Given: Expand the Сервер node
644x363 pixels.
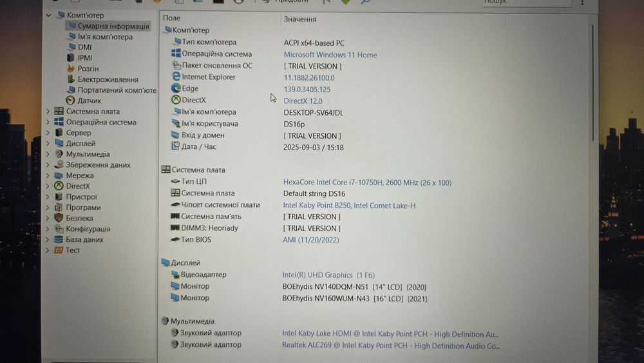Looking at the screenshot, I should point(48,133).
